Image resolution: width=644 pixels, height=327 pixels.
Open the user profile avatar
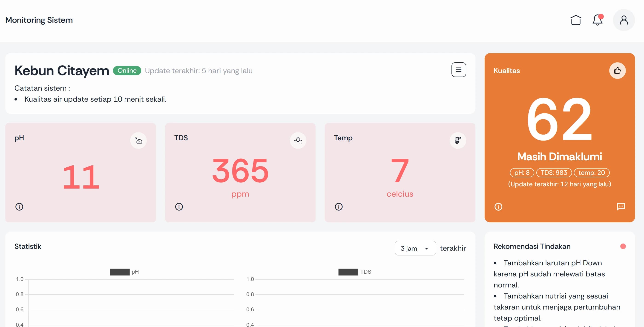coord(624,20)
